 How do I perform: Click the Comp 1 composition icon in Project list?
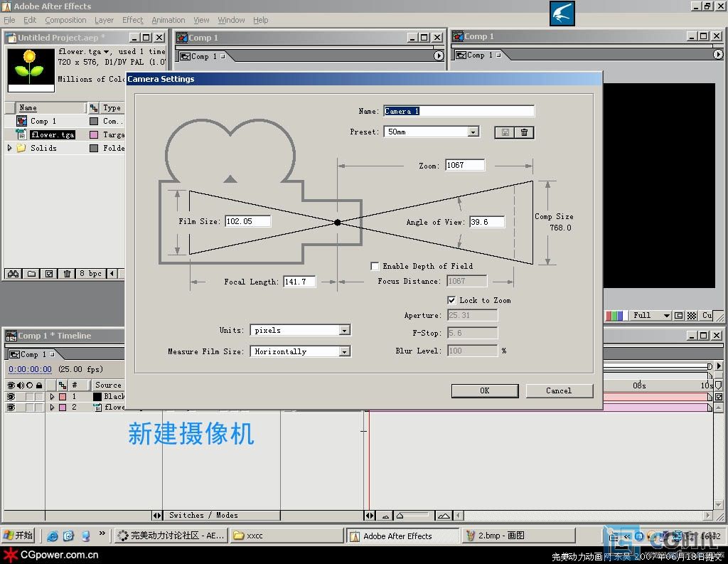[x=21, y=121]
